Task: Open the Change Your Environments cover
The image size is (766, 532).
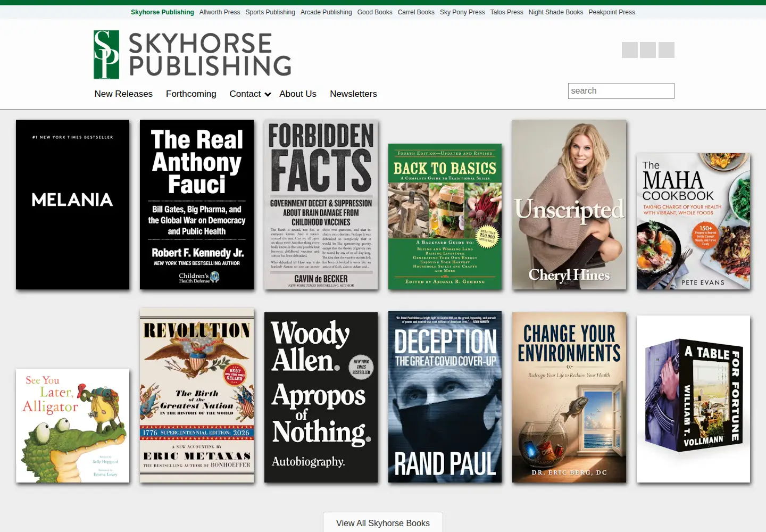Action: [x=569, y=397]
